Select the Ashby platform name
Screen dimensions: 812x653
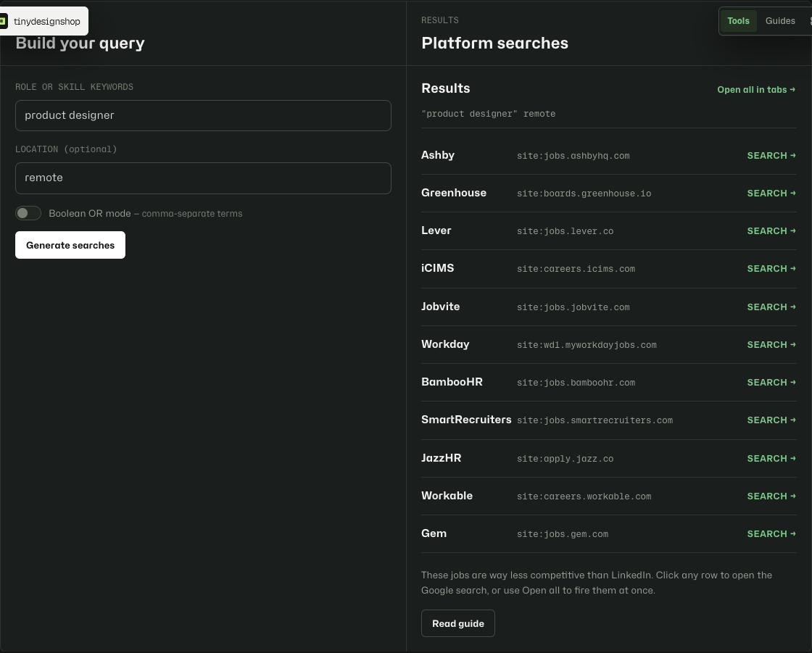(438, 155)
